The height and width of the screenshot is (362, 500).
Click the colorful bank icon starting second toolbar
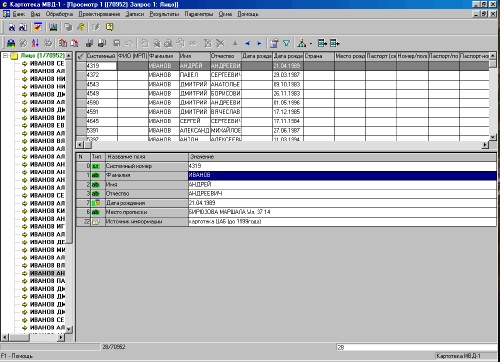pyautogui.click(x=11, y=43)
